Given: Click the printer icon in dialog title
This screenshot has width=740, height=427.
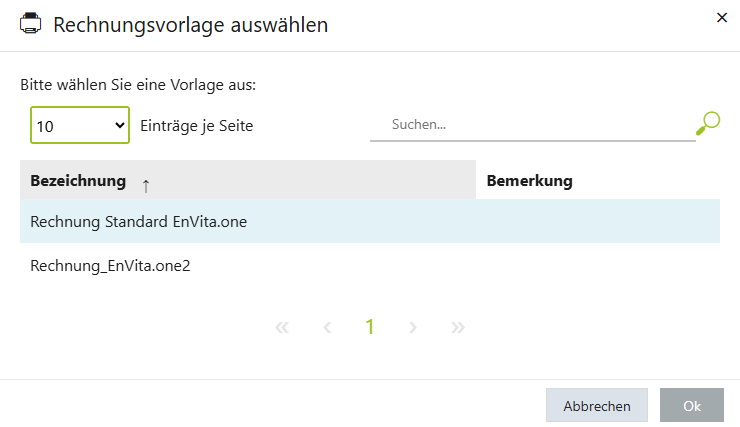Looking at the screenshot, I should pyautogui.click(x=31, y=25).
